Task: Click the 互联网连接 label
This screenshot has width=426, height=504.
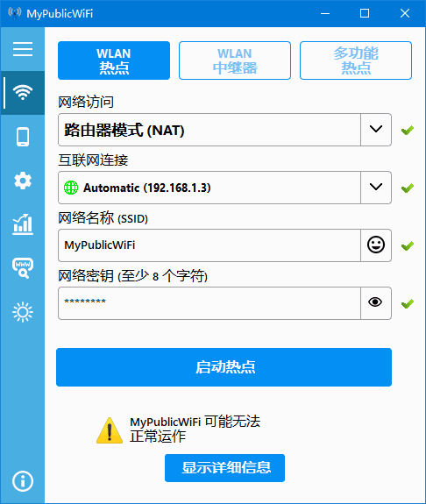Action: click(x=93, y=160)
